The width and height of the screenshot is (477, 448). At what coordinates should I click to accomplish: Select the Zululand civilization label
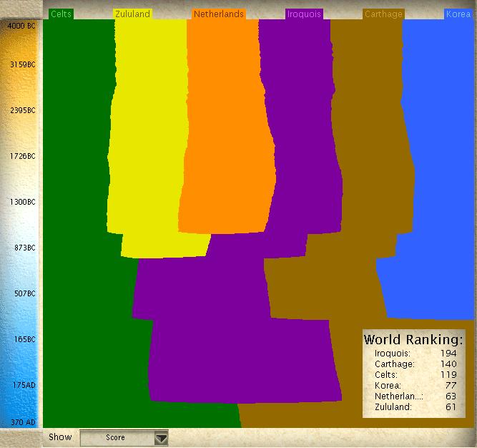pos(132,14)
